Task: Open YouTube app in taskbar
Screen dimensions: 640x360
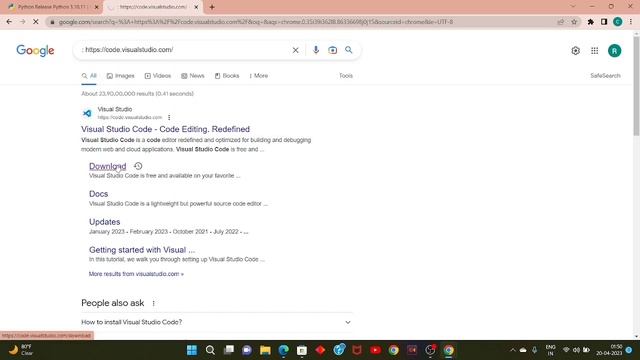Action: click(x=376, y=350)
